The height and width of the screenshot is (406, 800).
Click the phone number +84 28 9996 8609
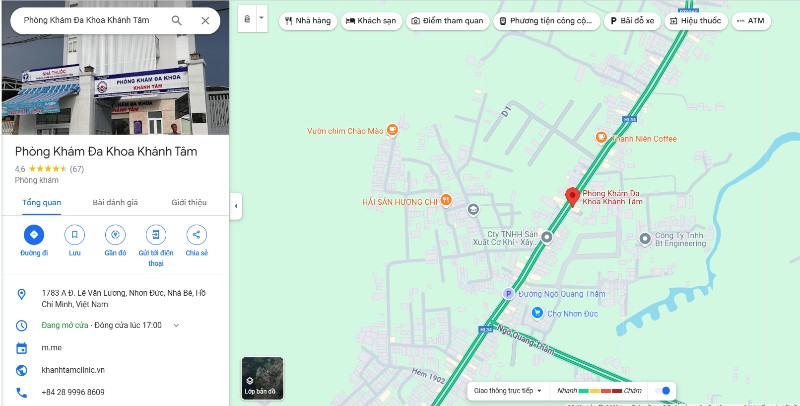(x=73, y=392)
